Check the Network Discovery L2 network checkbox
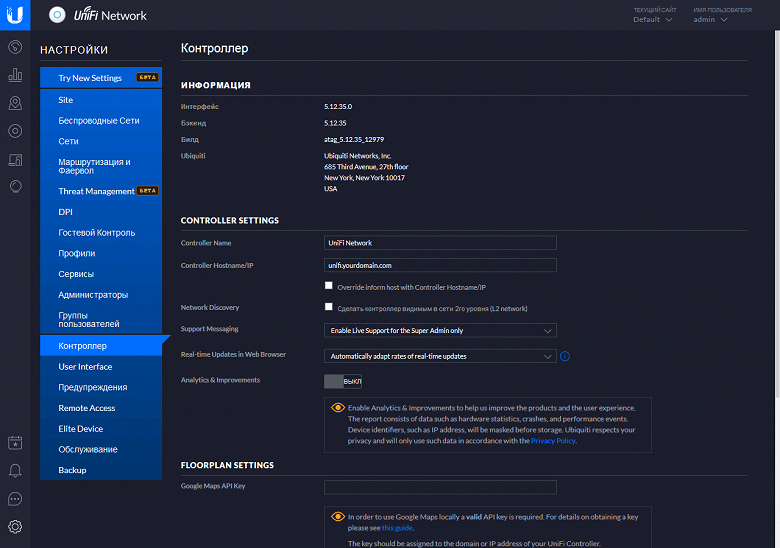 coord(328,307)
